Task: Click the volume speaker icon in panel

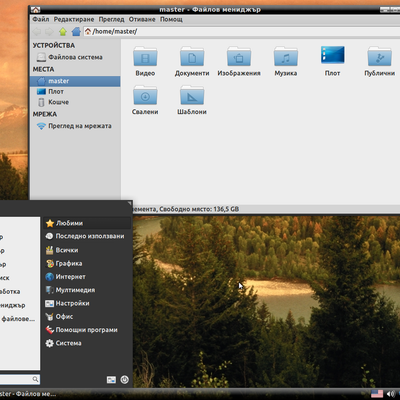Action: [x=390, y=394]
